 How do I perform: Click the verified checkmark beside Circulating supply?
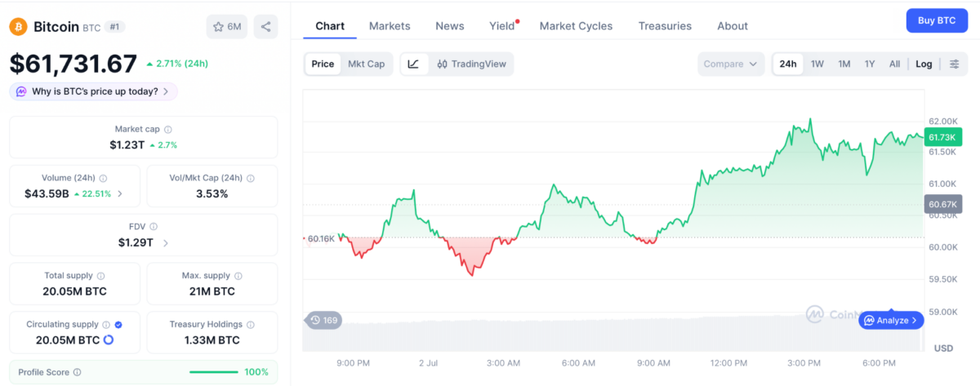pos(119,324)
